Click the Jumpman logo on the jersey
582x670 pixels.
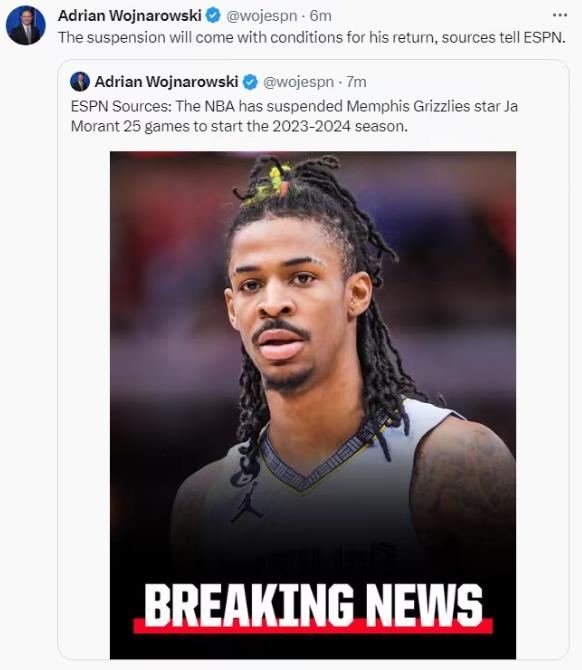tap(247, 503)
